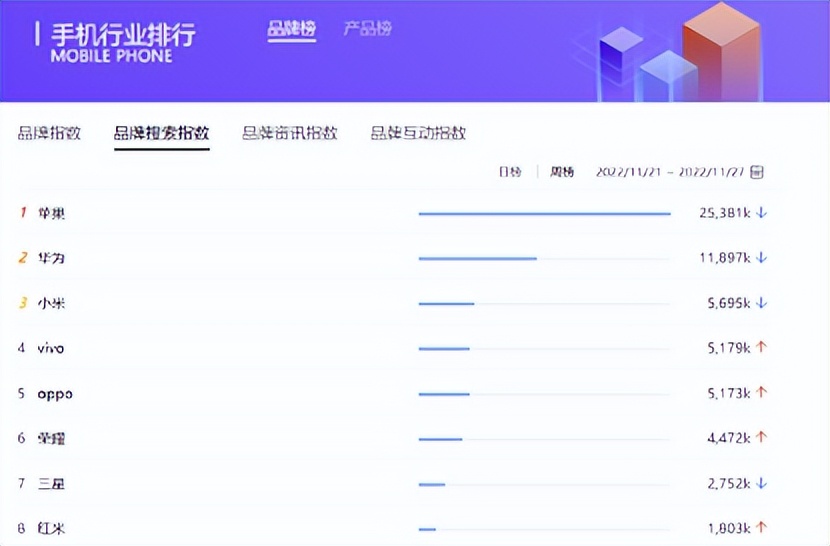Viewport: 830px width, 546px height.
Task: Switch to the 品牌榜 tab
Action: (292, 29)
